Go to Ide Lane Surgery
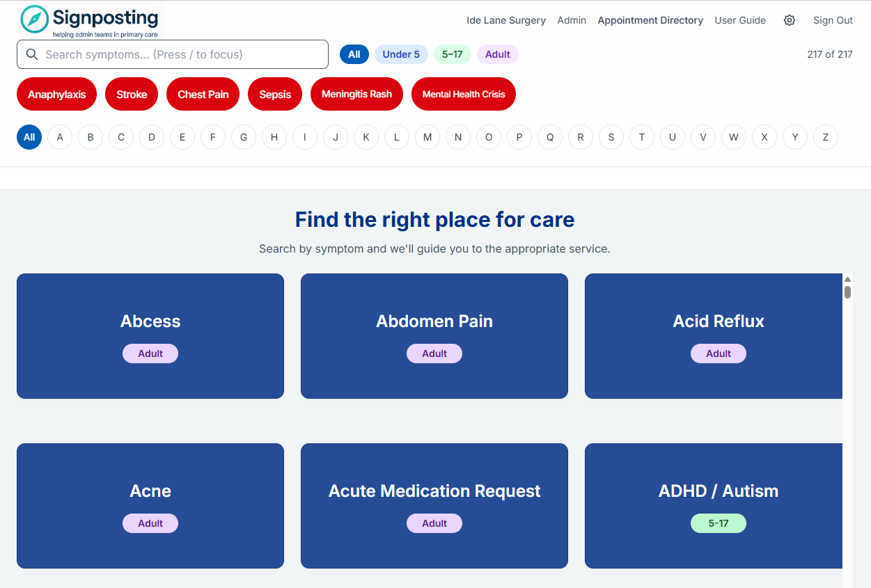Image resolution: width=871 pixels, height=588 pixels. (505, 20)
